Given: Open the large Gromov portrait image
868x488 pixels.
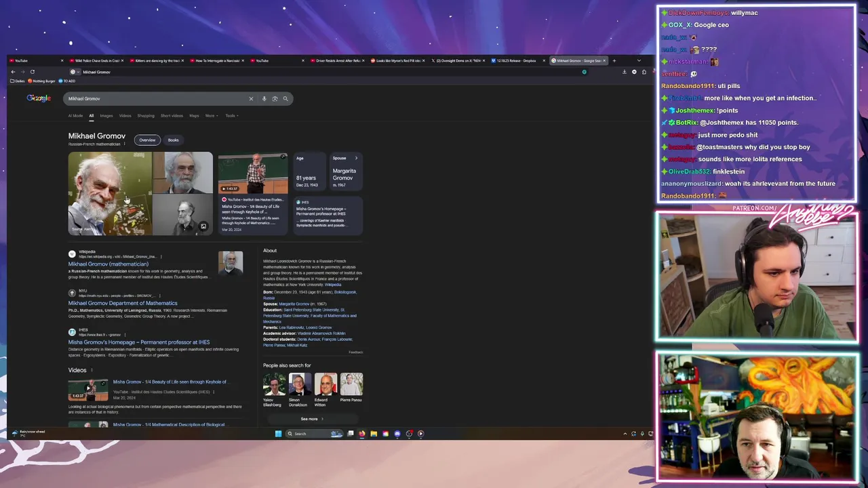Looking at the screenshot, I should pos(110,193).
